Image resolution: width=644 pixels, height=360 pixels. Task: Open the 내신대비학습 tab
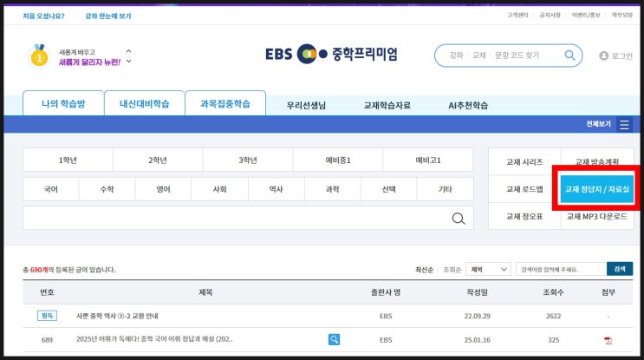pyautogui.click(x=144, y=103)
